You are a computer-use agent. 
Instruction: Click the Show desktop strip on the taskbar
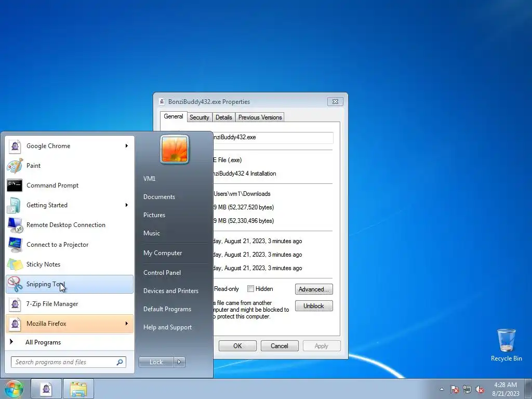528,389
